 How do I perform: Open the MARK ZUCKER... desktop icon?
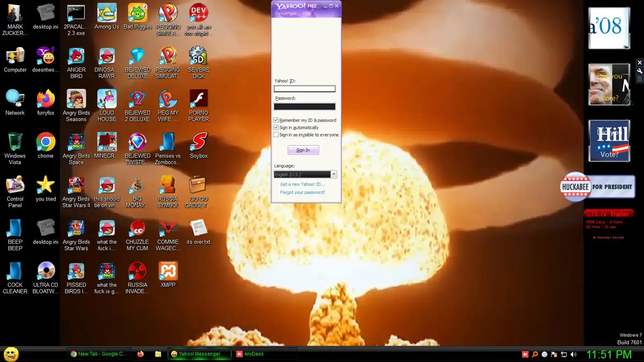[x=15, y=19]
